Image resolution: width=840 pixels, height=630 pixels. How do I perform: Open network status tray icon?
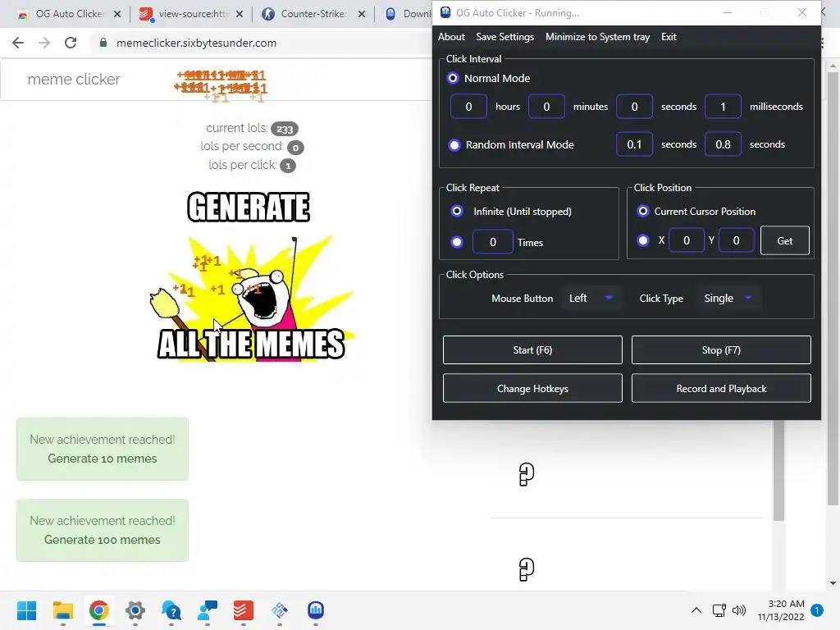pos(719,610)
